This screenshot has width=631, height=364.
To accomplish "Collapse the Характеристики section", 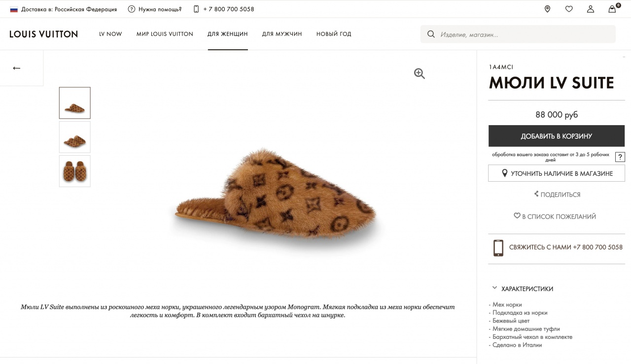I will click(x=494, y=289).
